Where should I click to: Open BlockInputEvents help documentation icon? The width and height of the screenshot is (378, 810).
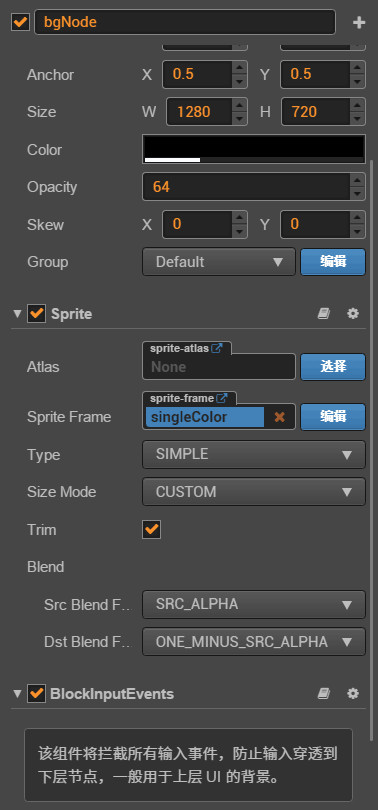[324, 693]
